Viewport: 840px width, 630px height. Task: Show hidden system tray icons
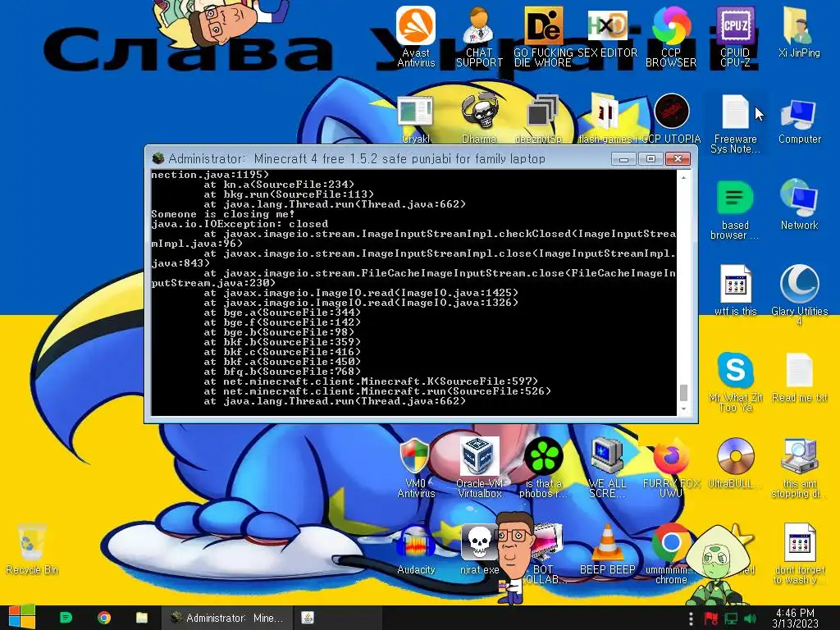(691, 619)
